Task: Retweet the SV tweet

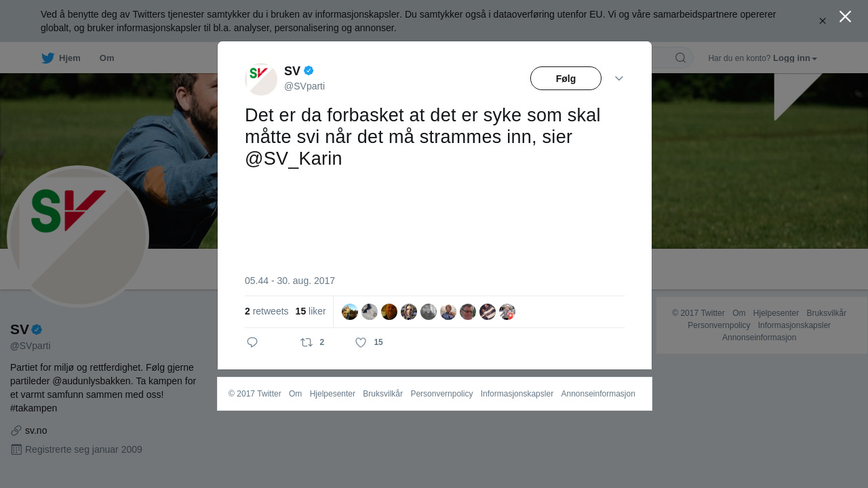Action: point(307,342)
